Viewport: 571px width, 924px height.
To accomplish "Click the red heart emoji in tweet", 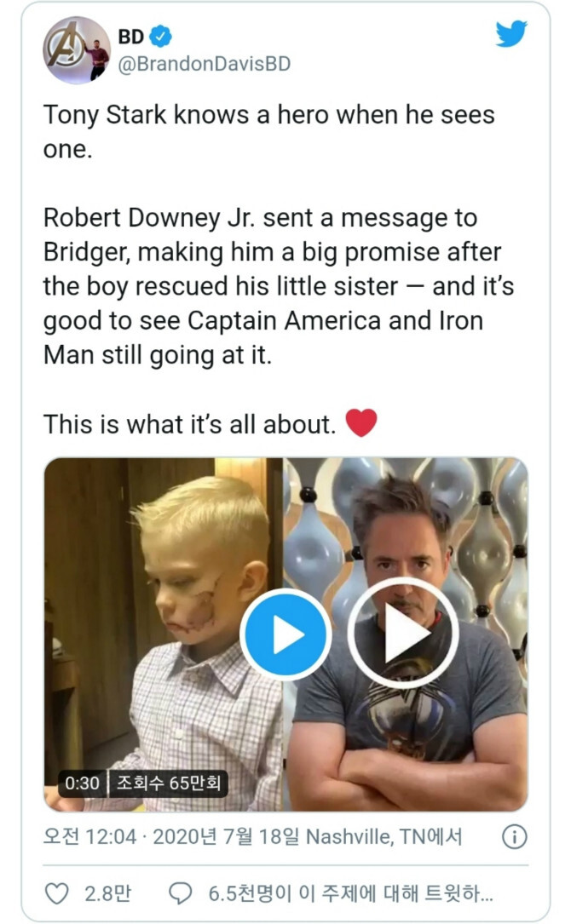I will point(360,423).
